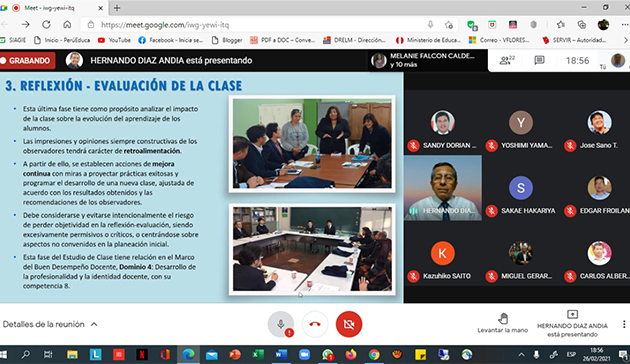Toggle the microphone mute button in Meet
The height and width of the screenshot is (364, 630).
point(281,324)
